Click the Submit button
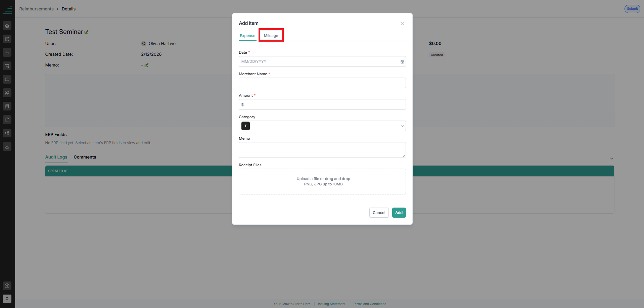Screen dimensions: 644x308 pos(632,9)
